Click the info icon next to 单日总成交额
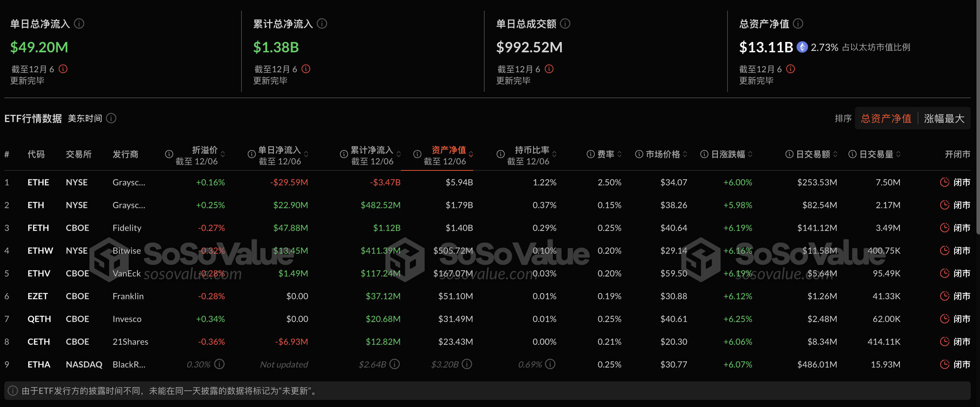This screenshot has width=980, height=407. 565,23
